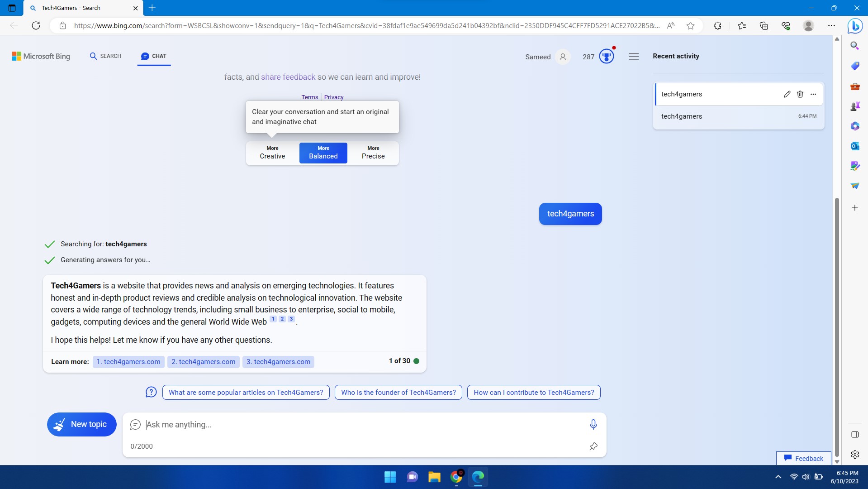This screenshot has height=489, width=868.
Task: Open more options for tech4gamers chat
Action: tap(813, 94)
